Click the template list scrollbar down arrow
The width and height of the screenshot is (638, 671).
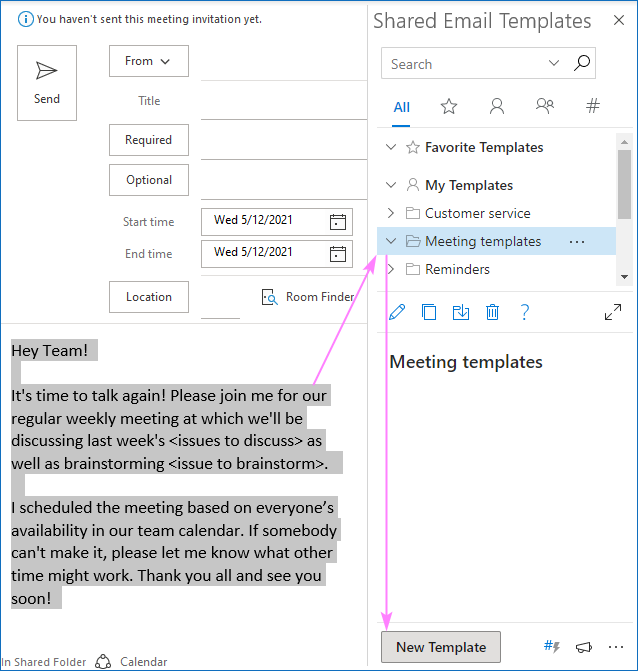(x=624, y=277)
